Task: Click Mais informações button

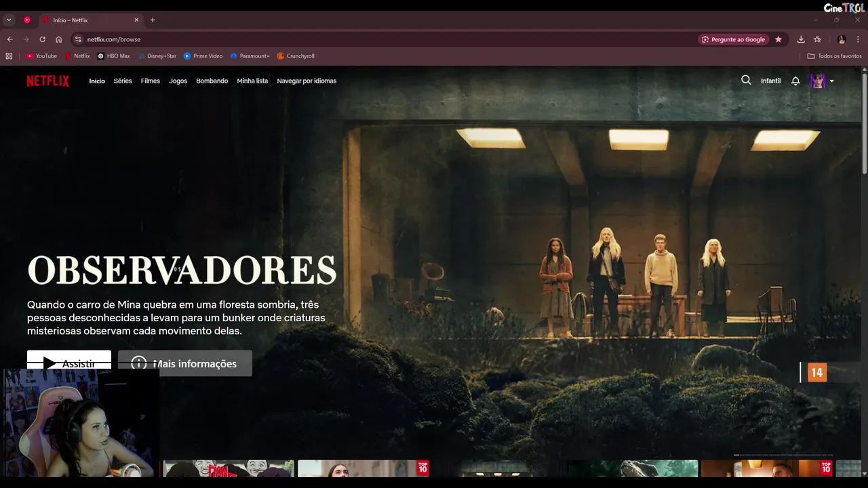Action: [185, 363]
